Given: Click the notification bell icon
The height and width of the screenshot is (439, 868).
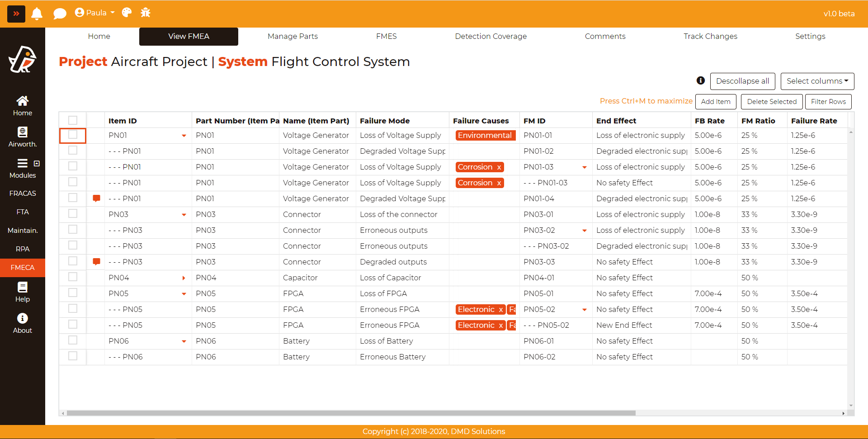Looking at the screenshot, I should [37, 14].
